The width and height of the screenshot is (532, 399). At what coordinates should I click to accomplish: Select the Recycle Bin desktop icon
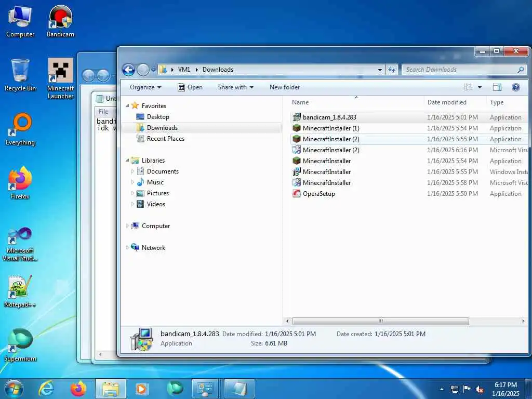point(20,75)
